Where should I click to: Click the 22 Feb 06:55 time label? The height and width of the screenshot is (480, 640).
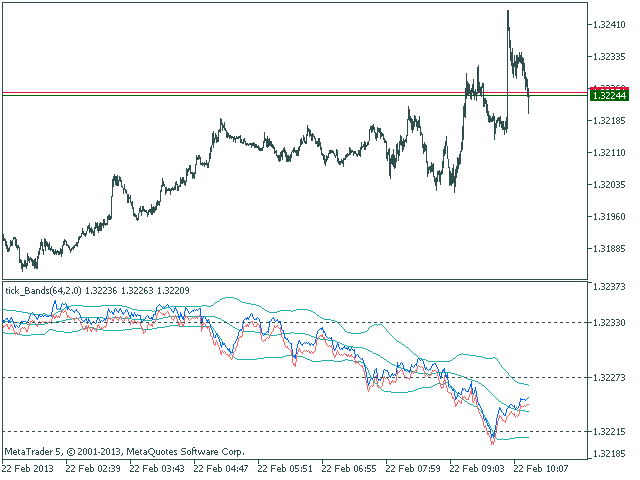(349, 469)
